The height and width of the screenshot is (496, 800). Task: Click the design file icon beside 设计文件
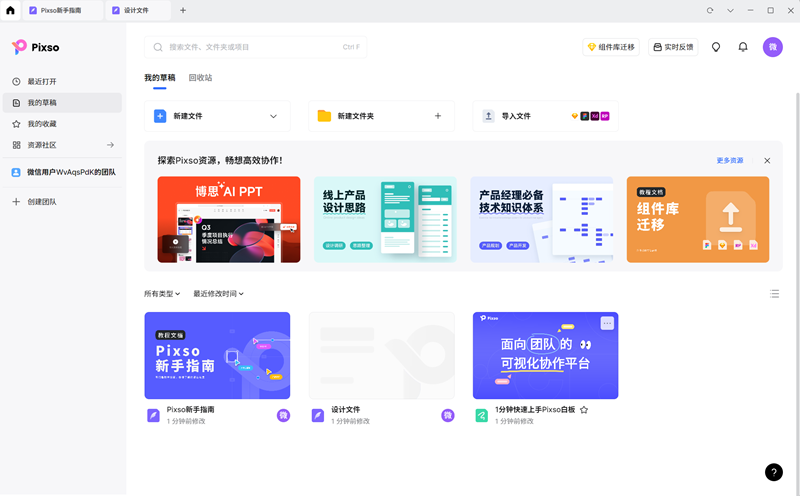[x=318, y=415]
